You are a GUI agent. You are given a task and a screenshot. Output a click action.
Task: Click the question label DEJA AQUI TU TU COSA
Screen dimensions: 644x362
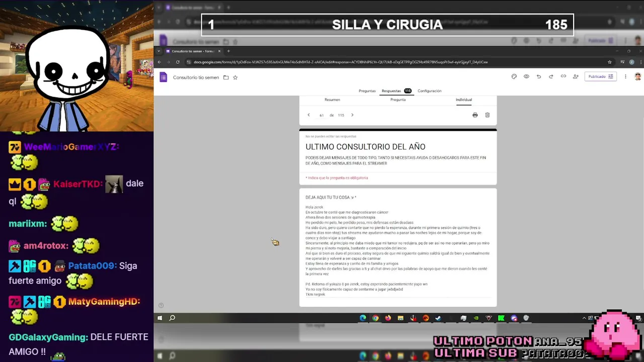[331, 198]
